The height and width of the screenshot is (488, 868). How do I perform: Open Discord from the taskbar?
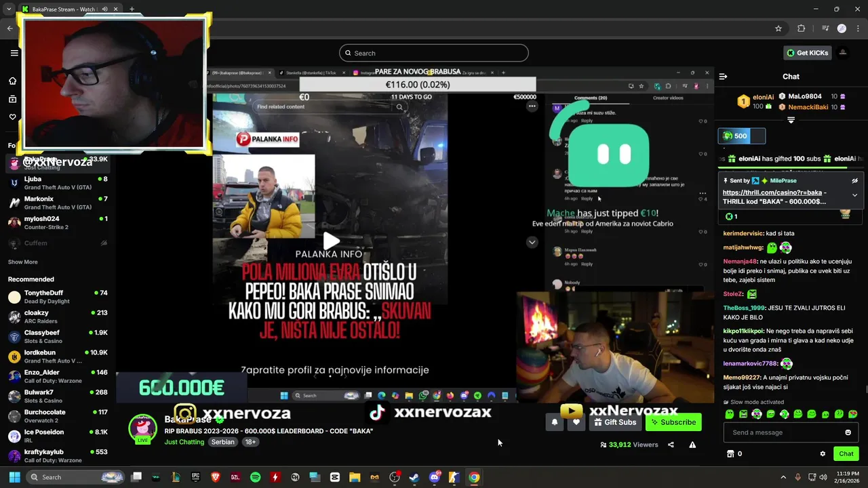(x=434, y=477)
